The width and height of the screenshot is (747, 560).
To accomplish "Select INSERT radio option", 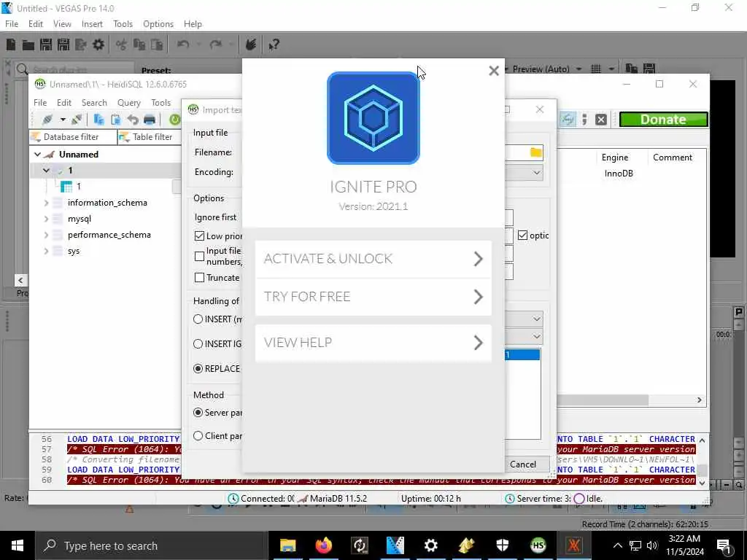I will tap(198, 319).
